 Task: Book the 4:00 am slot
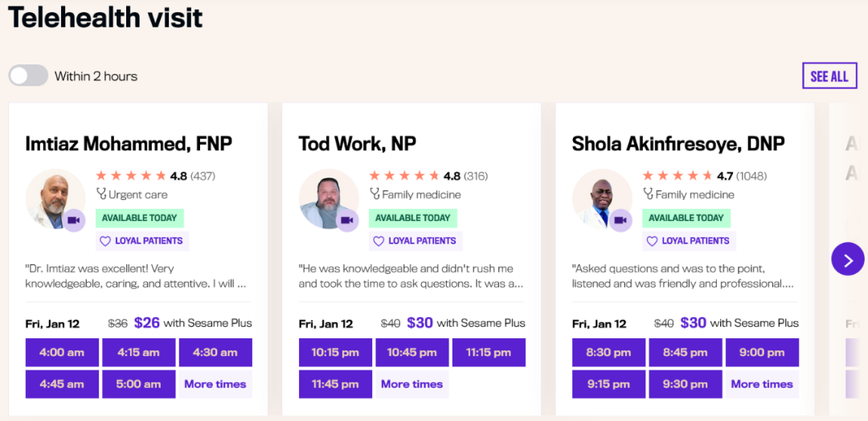click(62, 353)
